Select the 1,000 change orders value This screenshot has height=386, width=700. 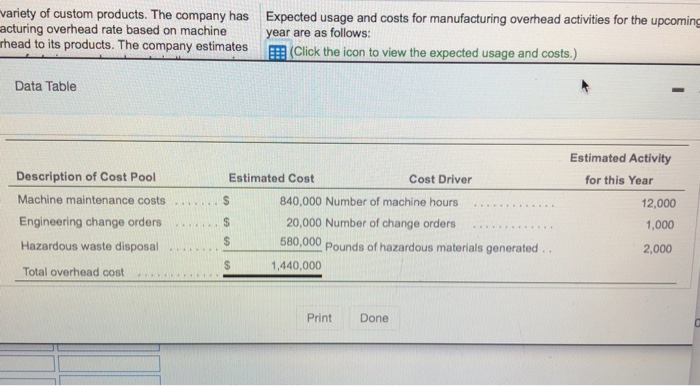click(x=660, y=225)
